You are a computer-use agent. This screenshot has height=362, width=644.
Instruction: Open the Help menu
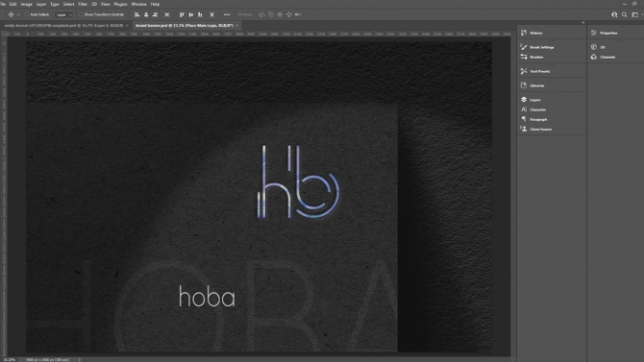pyautogui.click(x=155, y=4)
